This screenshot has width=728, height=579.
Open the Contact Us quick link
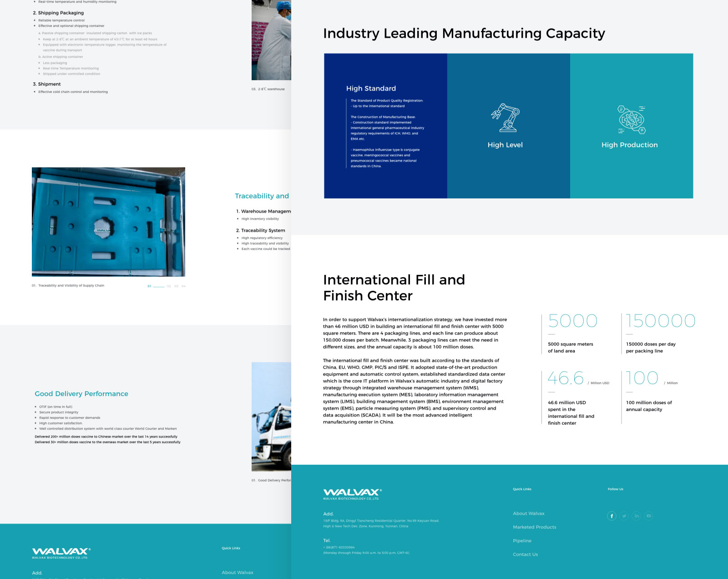[x=526, y=554]
